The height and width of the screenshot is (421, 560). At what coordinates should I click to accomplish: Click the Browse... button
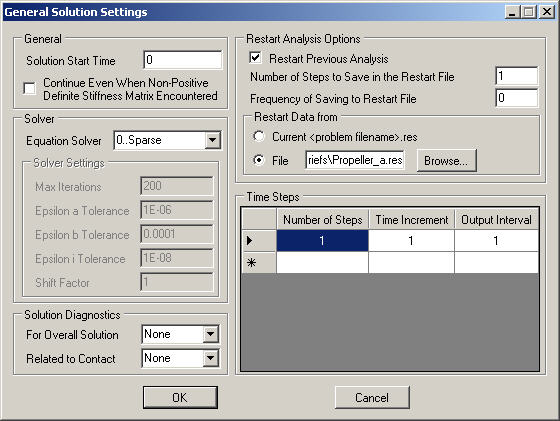pyautogui.click(x=446, y=161)
